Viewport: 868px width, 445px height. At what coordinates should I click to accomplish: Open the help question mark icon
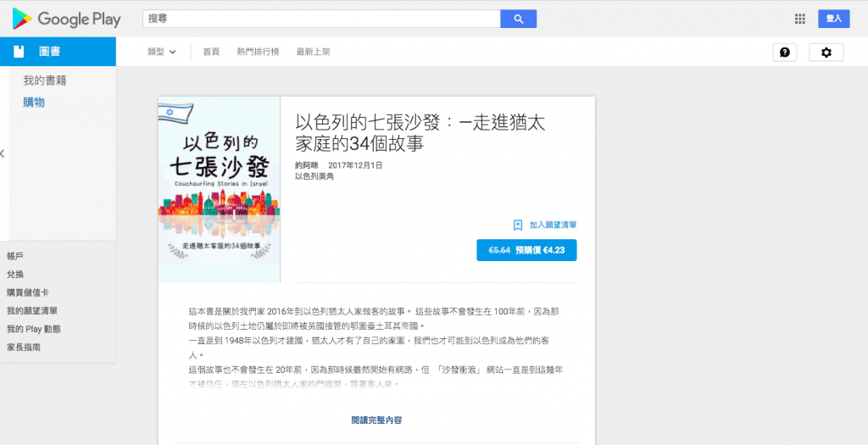click(784, 52)
